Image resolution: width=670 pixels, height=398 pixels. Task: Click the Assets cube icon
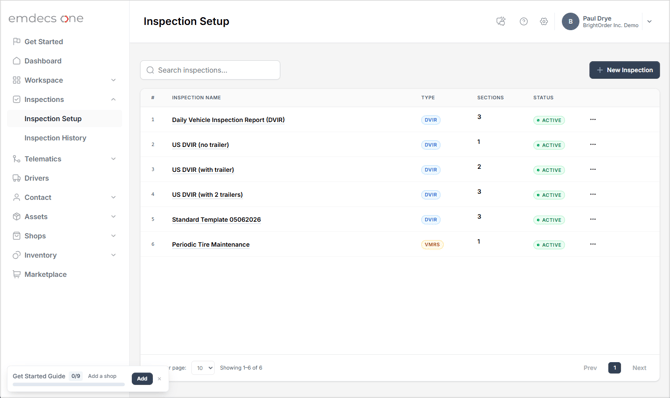(17, 216)
